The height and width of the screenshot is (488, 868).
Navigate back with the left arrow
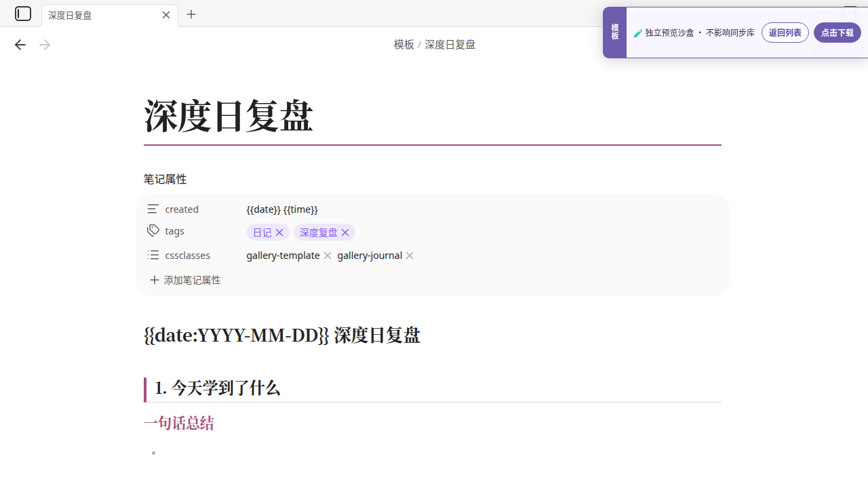(x=20, y=45)
